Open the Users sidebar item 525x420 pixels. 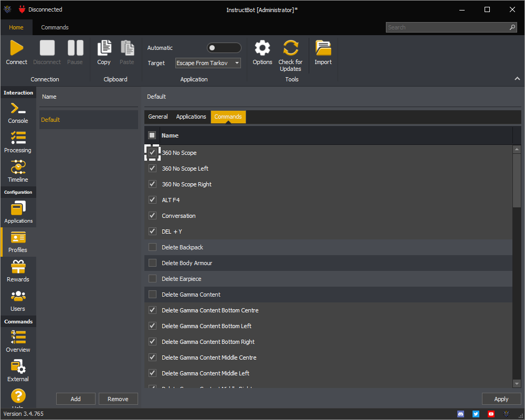pyautogui.click(x=18, y=301)
